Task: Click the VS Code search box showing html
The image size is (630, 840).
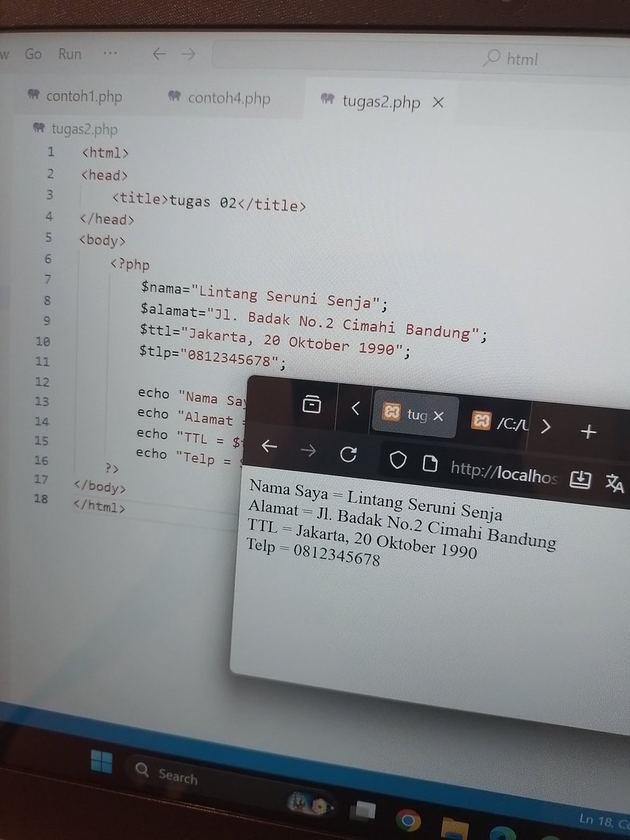Action: tap(420, 57)
